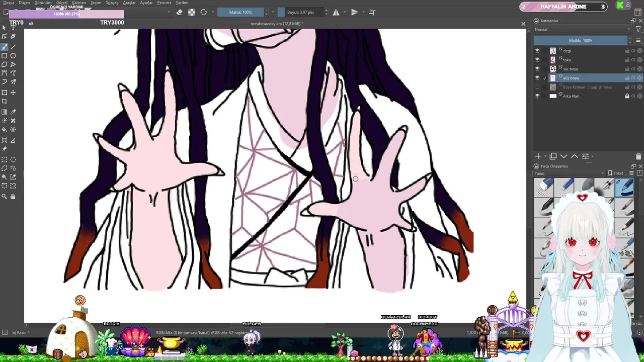Screen dimensions: 644x362
Task: Select the Bezier Curve tool
Action: click(5, 73)
